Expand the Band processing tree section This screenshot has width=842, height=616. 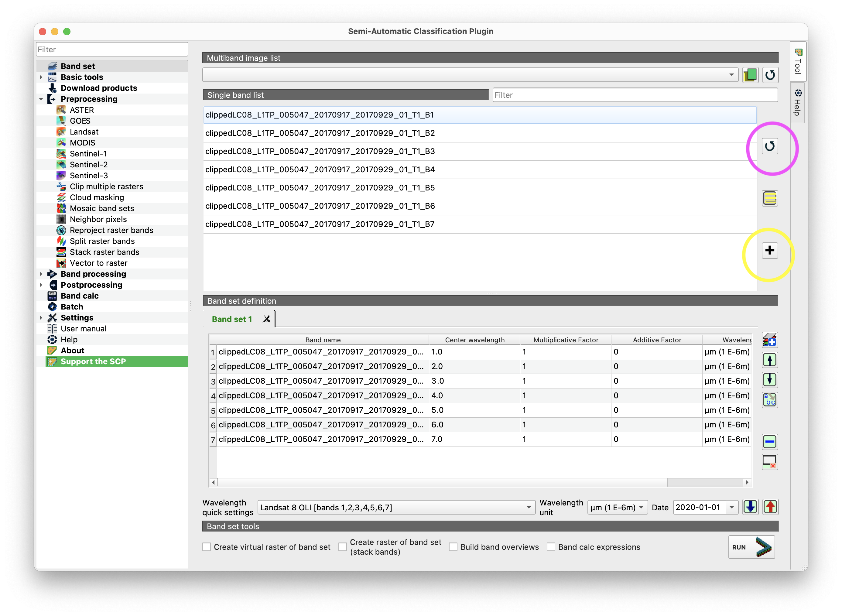[41, 274]
